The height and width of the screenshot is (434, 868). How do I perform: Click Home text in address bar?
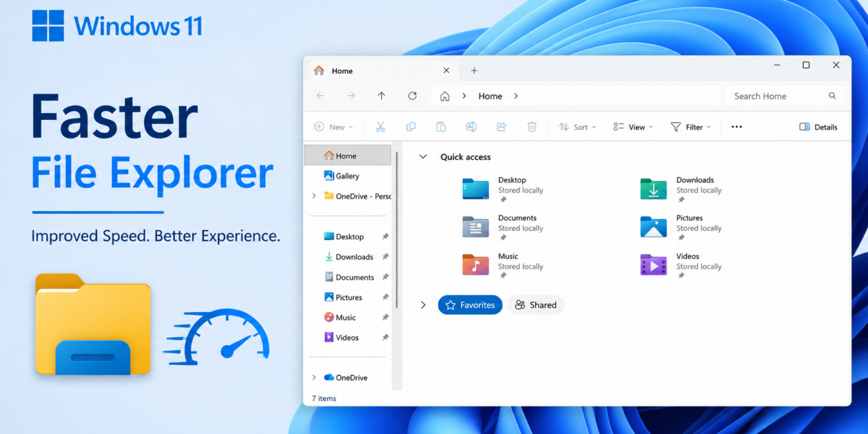pos(490,96)
